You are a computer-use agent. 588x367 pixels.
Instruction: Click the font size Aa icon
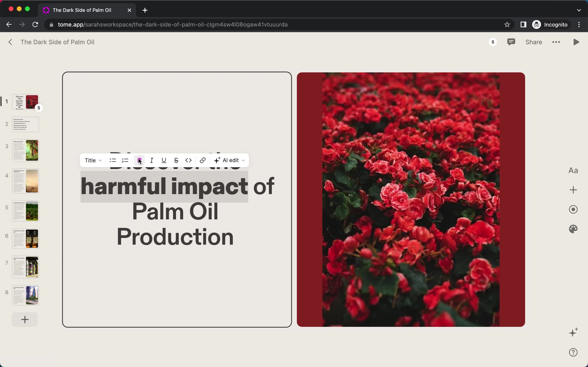573,170
